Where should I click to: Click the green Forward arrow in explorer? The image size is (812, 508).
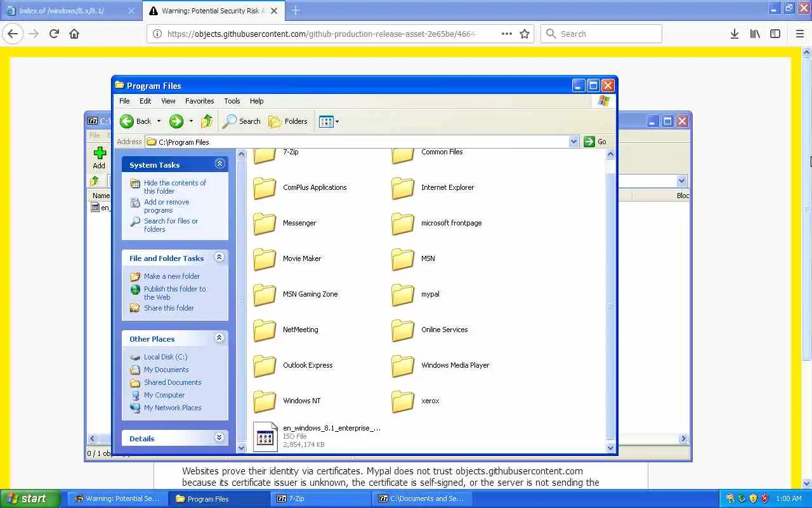[176, 121]
